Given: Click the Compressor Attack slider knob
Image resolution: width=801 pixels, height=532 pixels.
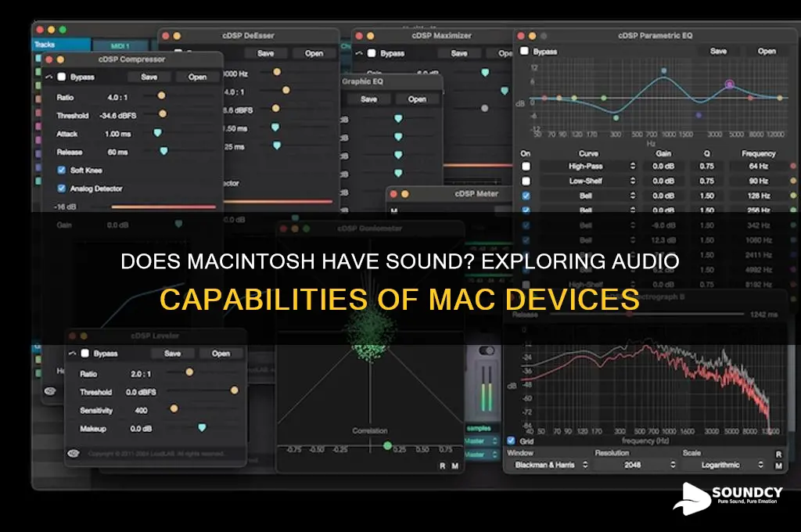Looking at the screenshot, I should pos(158,133).
